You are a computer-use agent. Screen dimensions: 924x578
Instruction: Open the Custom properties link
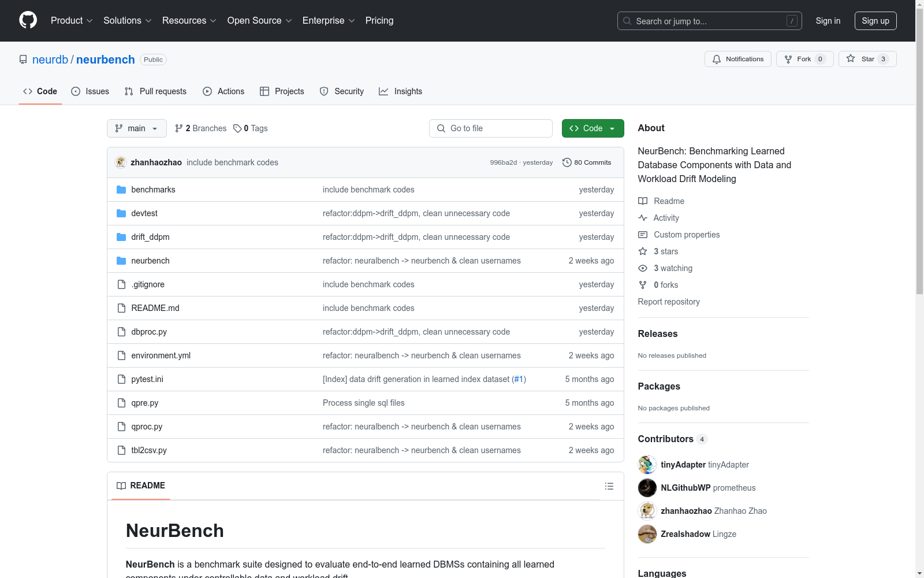click(679, 235)
